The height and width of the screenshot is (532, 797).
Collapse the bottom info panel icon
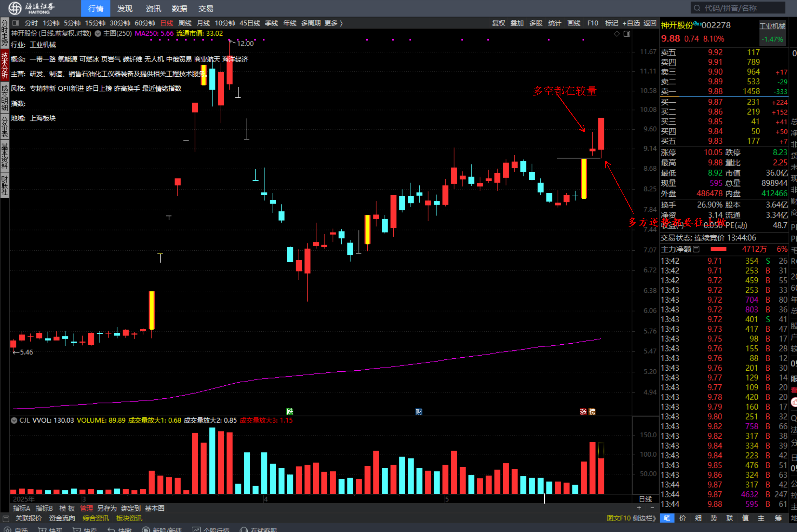coord(6,518)
